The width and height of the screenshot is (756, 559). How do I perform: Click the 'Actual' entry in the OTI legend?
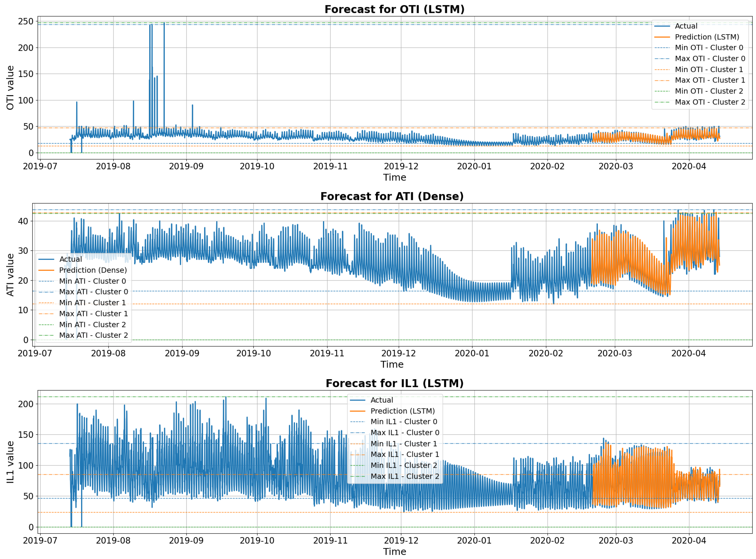pos(686,26)
